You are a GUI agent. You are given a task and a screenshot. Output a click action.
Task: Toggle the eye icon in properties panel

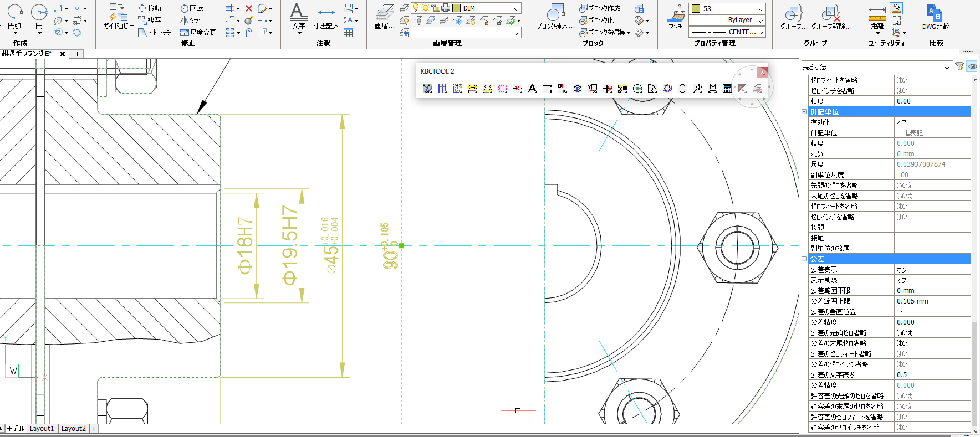coord(972,66)
